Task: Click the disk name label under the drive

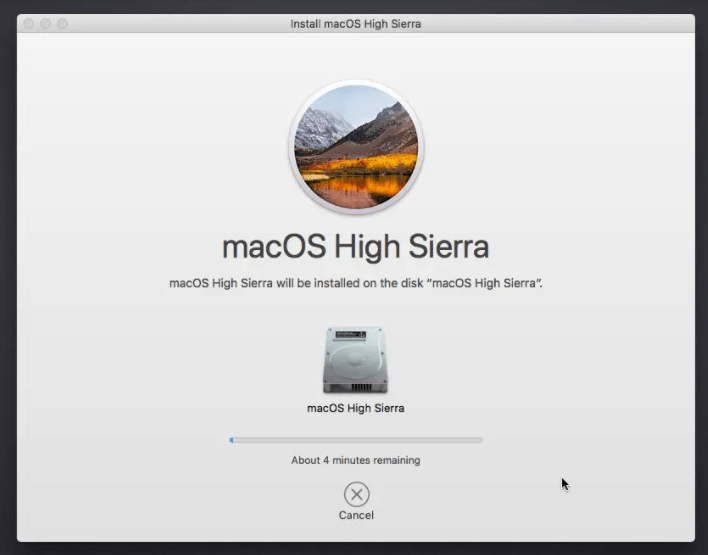Action: click(355, 408)
